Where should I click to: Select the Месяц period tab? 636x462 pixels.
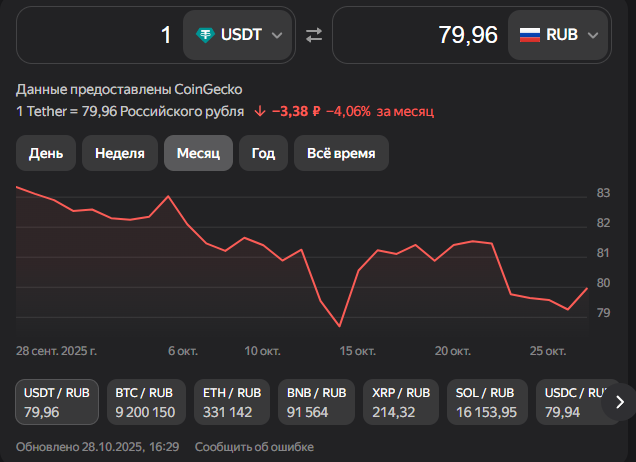[198, 153]
